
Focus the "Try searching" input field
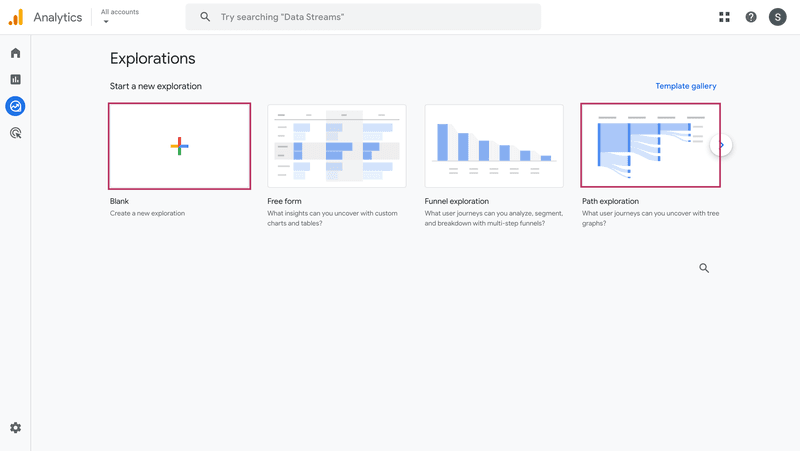click(375, 17)
